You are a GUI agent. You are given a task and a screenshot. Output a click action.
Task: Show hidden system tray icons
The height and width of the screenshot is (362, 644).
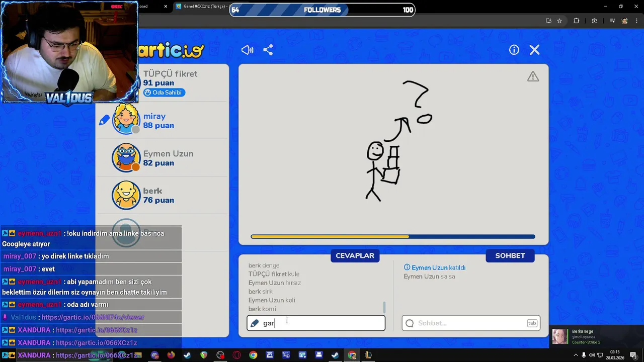575,355
